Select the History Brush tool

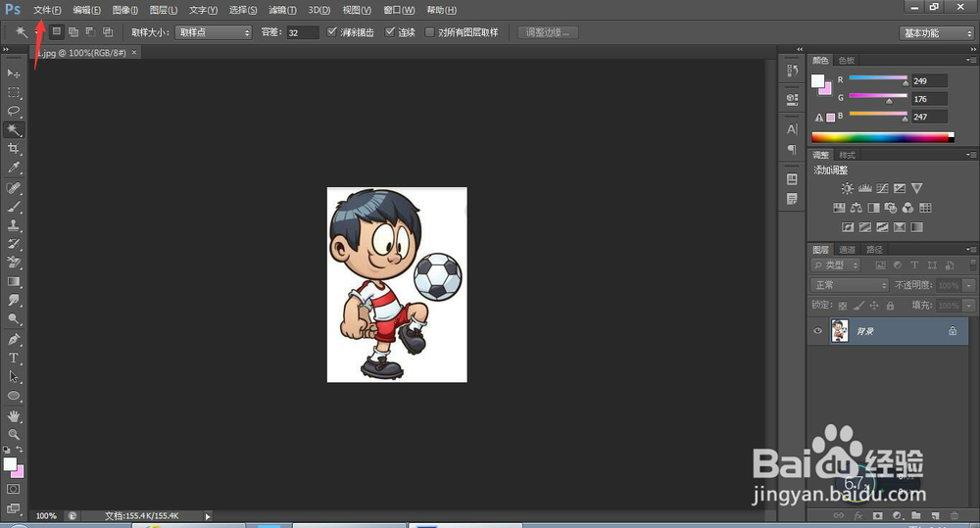13,244
